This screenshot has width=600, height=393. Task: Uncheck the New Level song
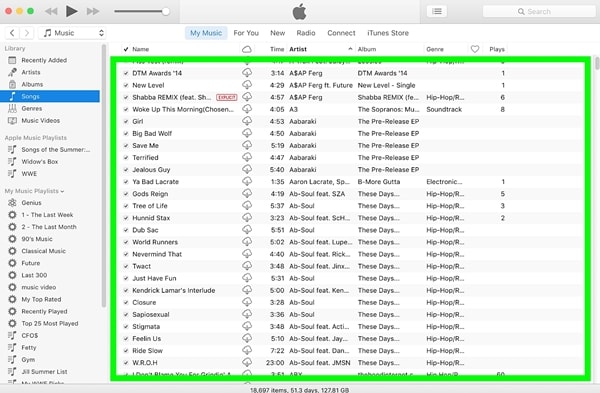point(126,85)
